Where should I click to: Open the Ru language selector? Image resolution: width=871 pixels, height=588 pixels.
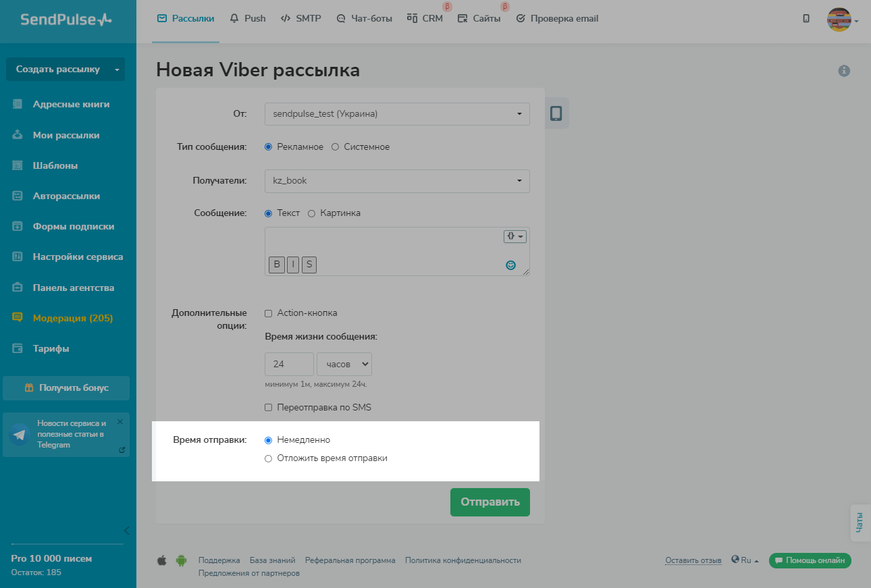click(x=745, y=560)
